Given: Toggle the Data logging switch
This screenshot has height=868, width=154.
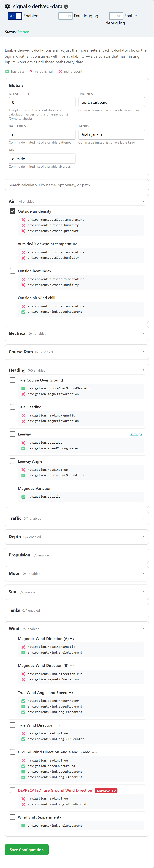Looking at the screenshot, I should point(65,16).
